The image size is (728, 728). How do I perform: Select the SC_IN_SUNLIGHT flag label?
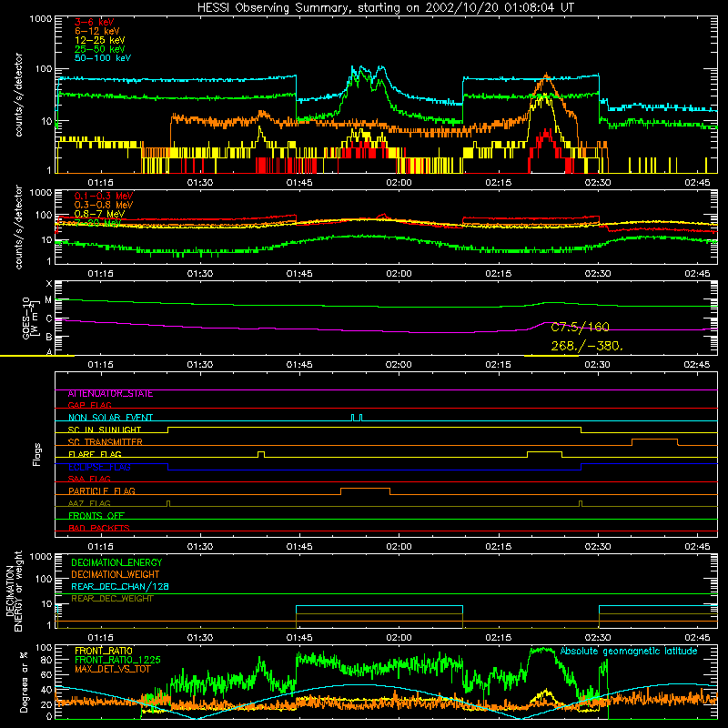105,430
